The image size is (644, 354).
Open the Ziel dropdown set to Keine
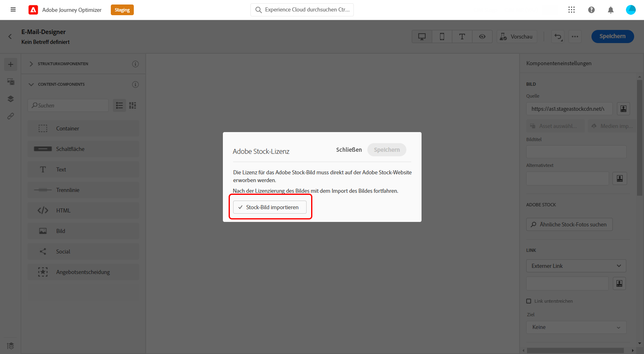pos(576,327)
